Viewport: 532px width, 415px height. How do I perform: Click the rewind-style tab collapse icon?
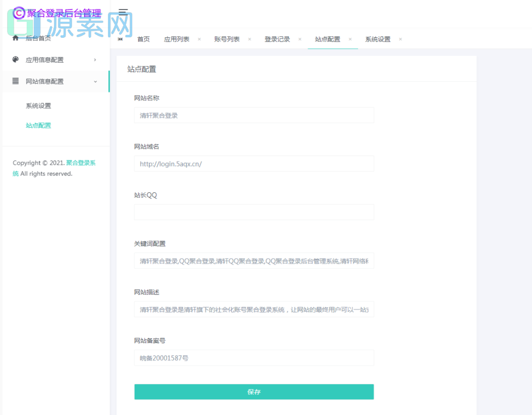tap(121, 38)
